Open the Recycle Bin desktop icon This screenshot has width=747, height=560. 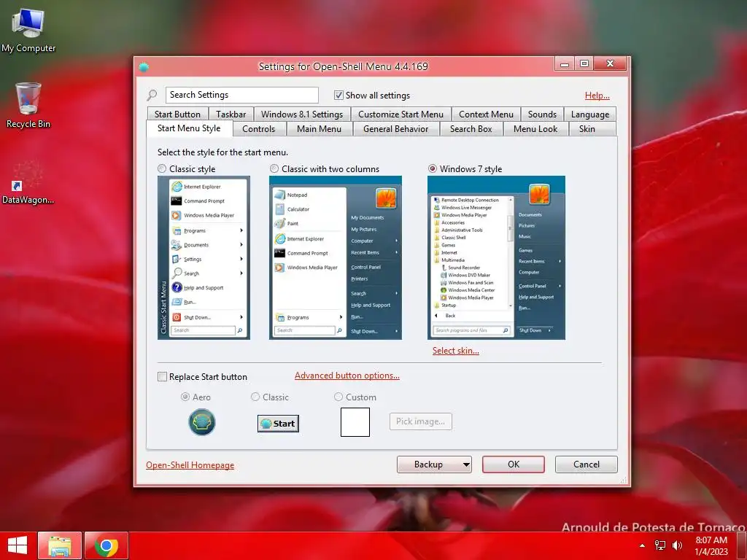[28, 105]
